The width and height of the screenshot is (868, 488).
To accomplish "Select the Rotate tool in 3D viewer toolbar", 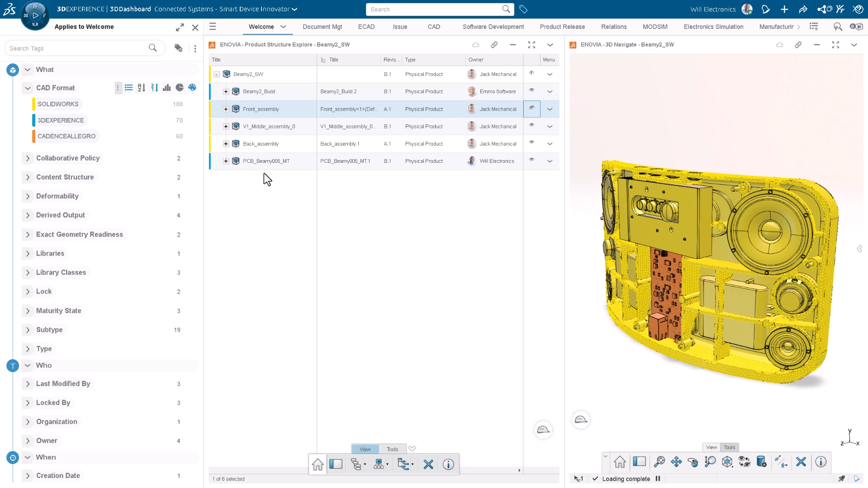I will (693, 462).
